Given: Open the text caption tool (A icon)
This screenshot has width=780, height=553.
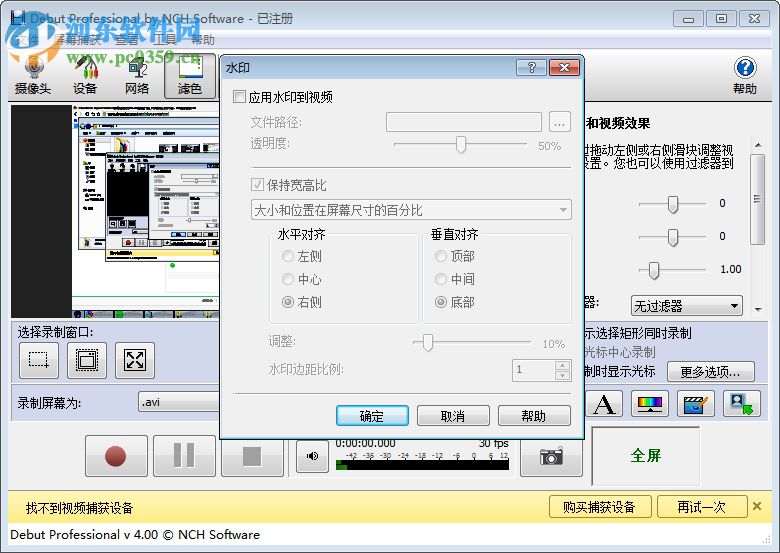Looking at the screenshot, I should click(x=604, y=403).
